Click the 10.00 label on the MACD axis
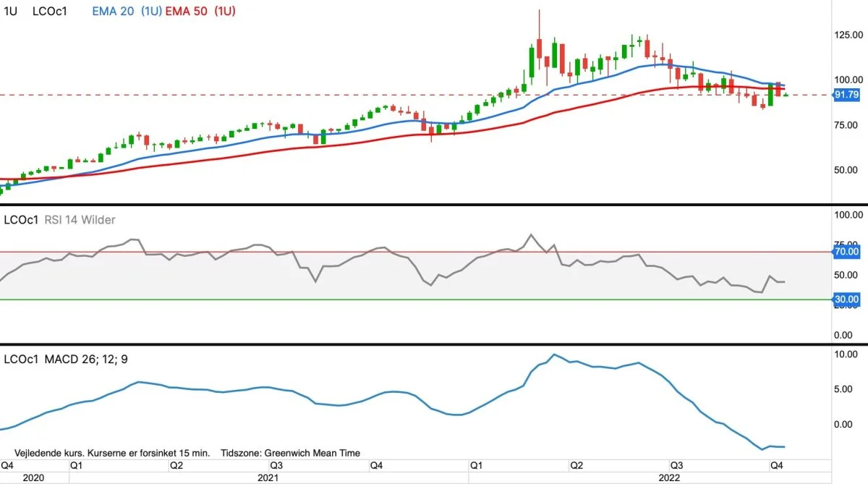 tap(846, 354)
